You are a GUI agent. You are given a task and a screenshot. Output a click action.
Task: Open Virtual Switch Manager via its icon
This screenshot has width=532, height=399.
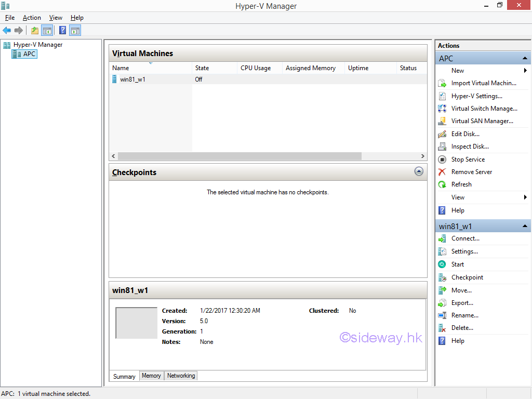tap(442, 109)
